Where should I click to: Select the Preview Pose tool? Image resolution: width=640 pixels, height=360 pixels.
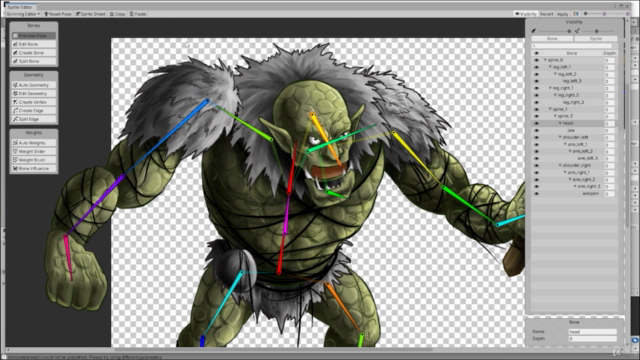pos(33,36)
